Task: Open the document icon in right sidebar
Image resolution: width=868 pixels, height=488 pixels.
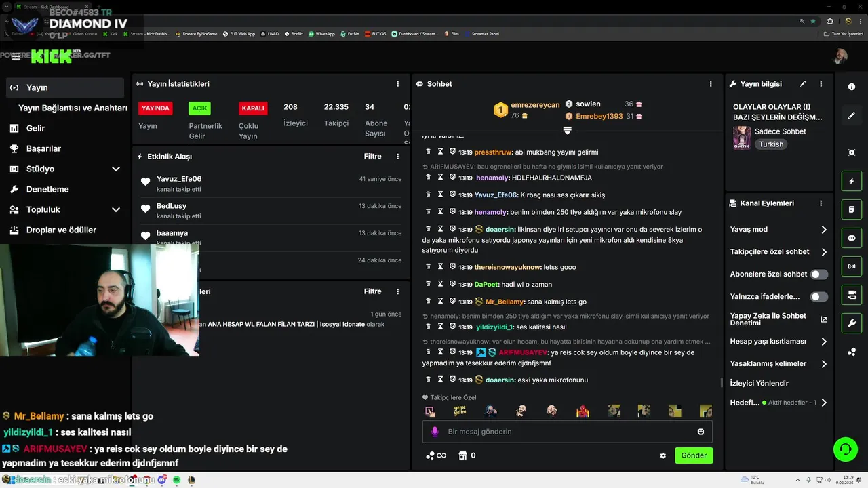Action: 852,209
